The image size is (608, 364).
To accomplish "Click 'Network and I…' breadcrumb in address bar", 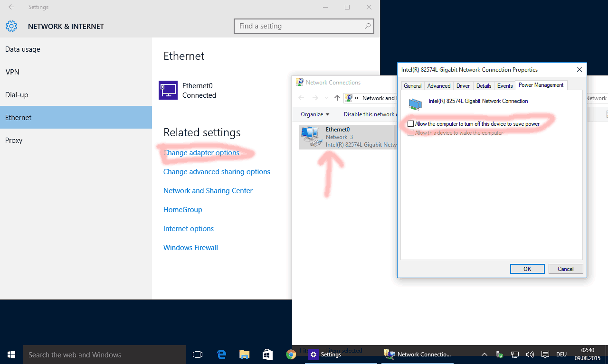I will (379, 98).
